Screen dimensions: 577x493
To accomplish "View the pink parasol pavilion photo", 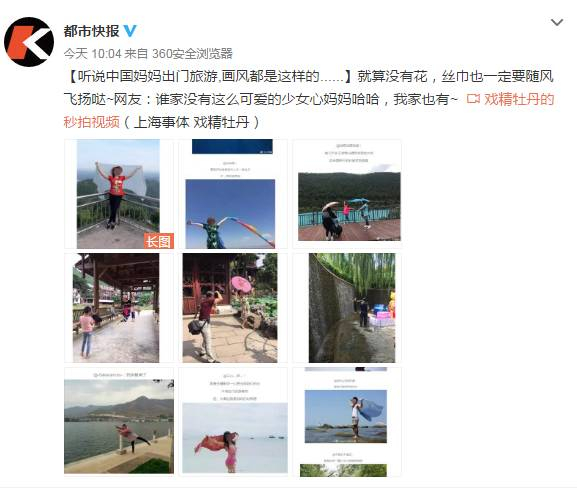I will point(233,308).
